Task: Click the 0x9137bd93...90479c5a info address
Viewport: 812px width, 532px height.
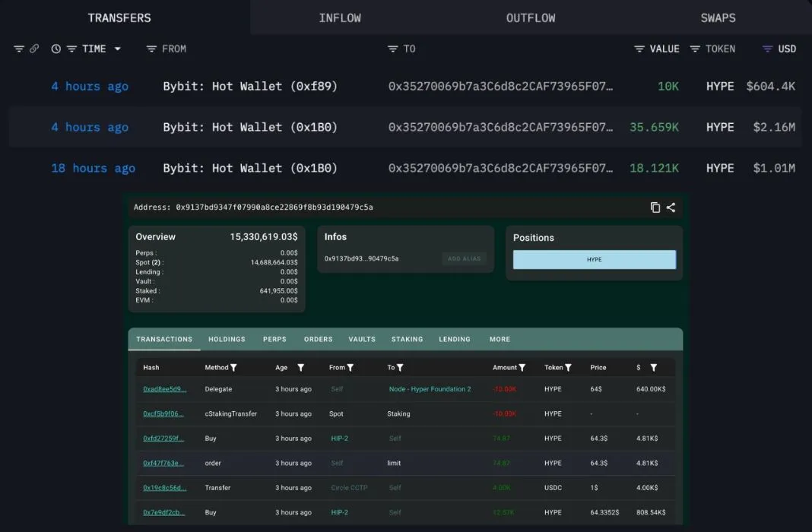Action: point(361,258)
